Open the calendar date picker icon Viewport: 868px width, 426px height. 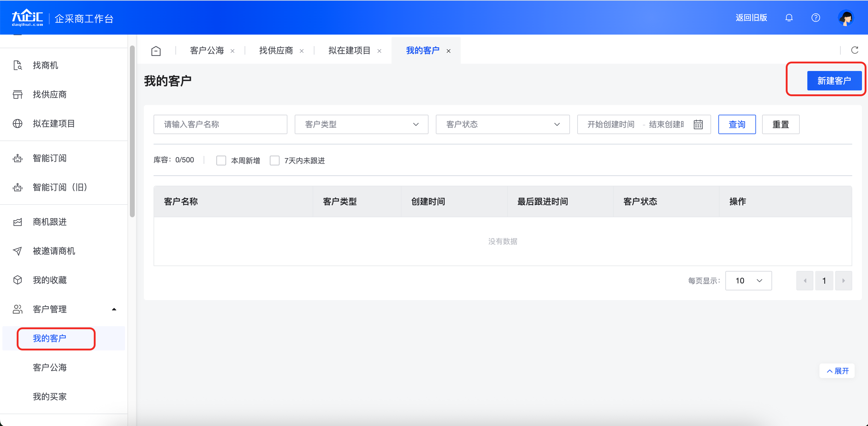point(698,125)
